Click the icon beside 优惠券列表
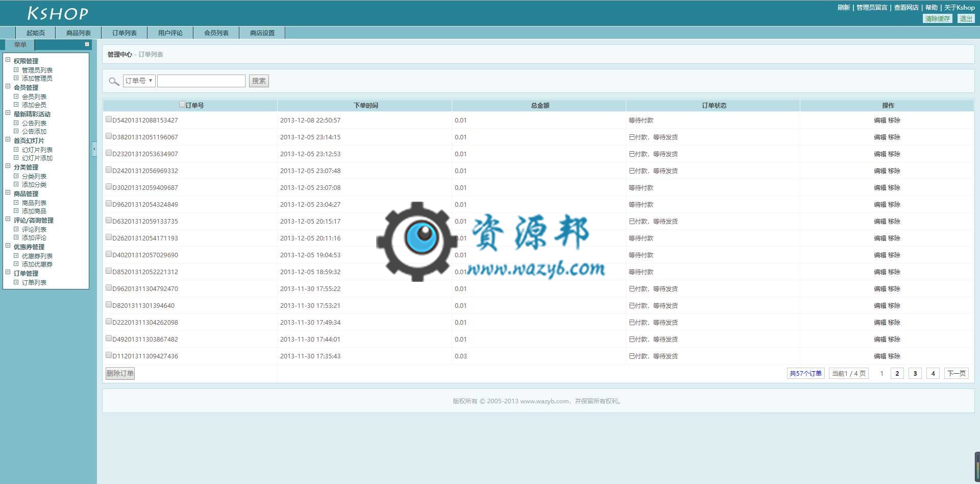Image resolution: width=980 pixels, height=484 pixels. click(16, 256)
